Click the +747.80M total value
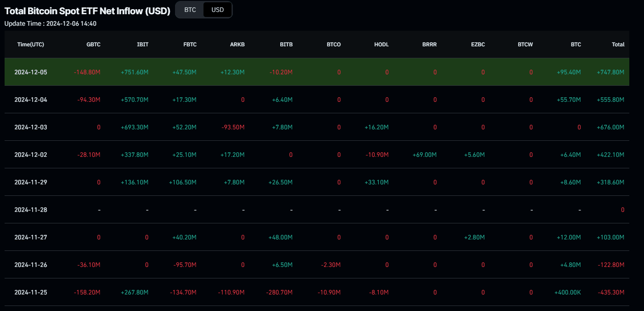Screen dimensions: 644x311 coord(610,72)
